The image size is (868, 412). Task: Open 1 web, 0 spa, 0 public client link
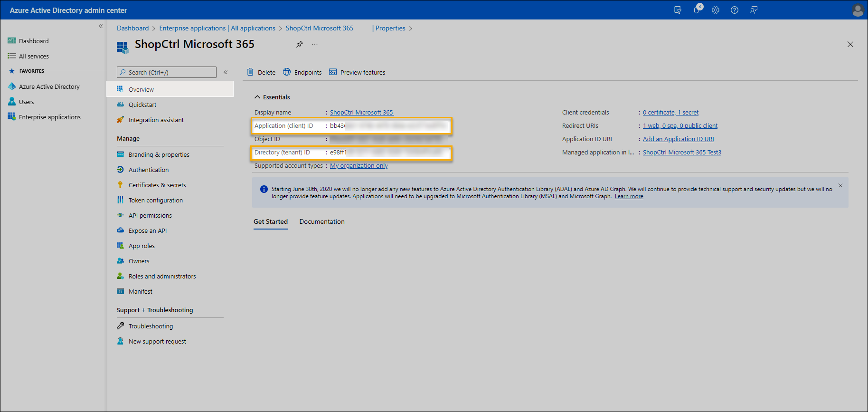(680, 126)
